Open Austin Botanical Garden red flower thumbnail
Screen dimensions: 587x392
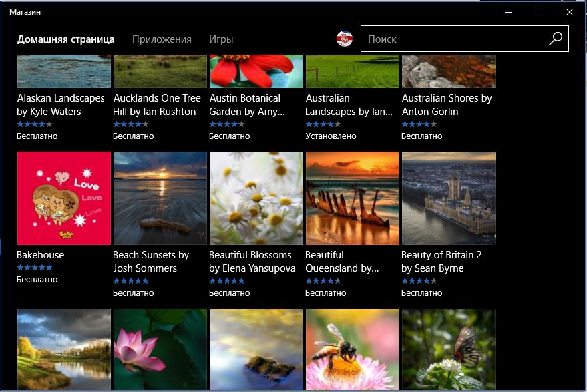256,71
